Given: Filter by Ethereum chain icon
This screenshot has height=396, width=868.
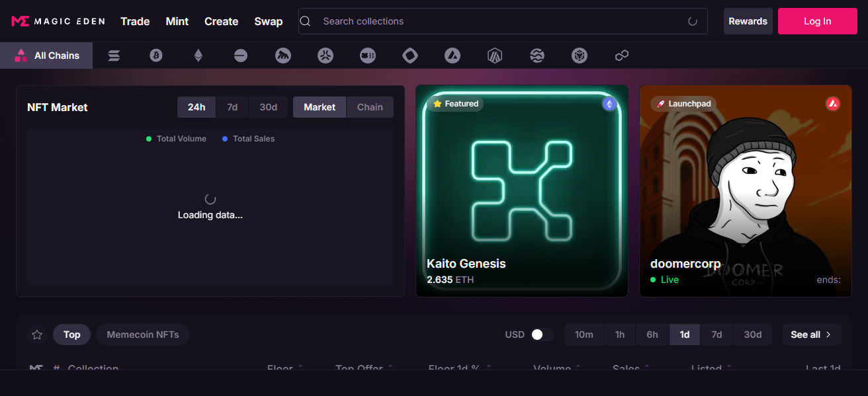Looking at the screenshot, I should tap(198, 56).
